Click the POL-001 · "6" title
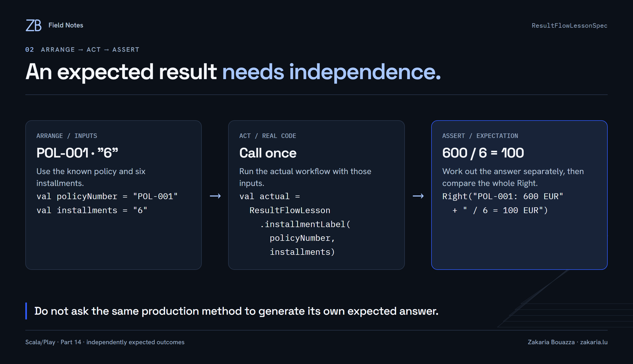 (x=77, y=153)
